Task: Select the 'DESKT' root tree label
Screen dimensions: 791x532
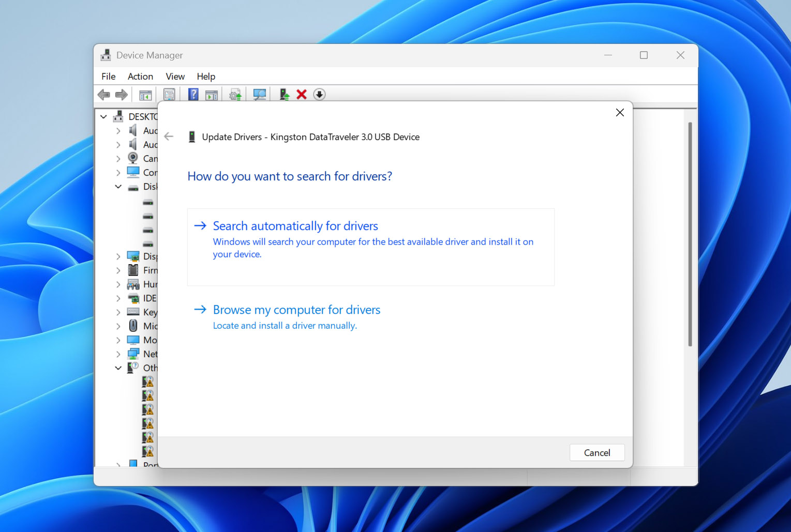Action: pos(143,117)
